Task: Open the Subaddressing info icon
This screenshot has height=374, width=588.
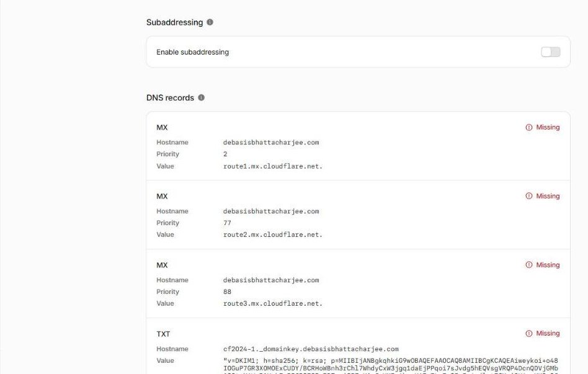Action: click(210, 22)
